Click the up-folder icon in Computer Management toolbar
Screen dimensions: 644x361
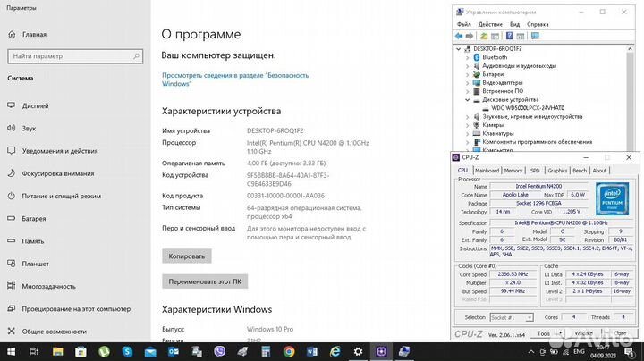(484, 36)
